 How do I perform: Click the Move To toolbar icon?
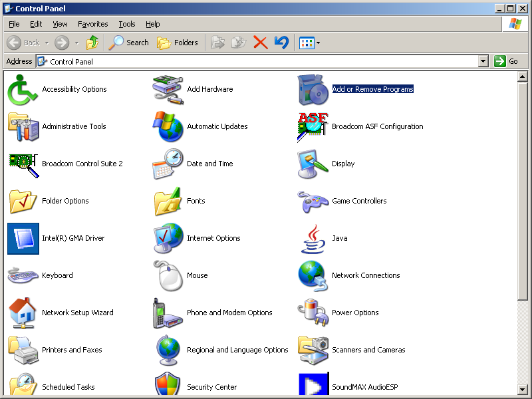(x=217, y=43)
